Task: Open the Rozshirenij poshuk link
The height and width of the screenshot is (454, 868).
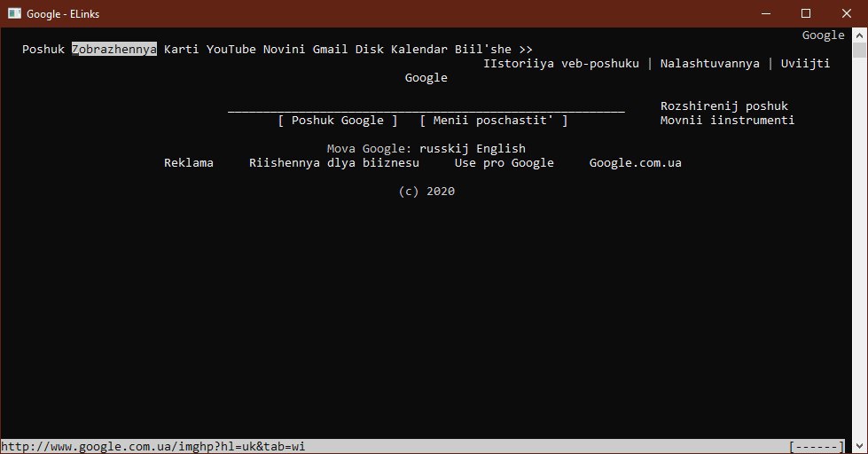Action: [724, 106]
